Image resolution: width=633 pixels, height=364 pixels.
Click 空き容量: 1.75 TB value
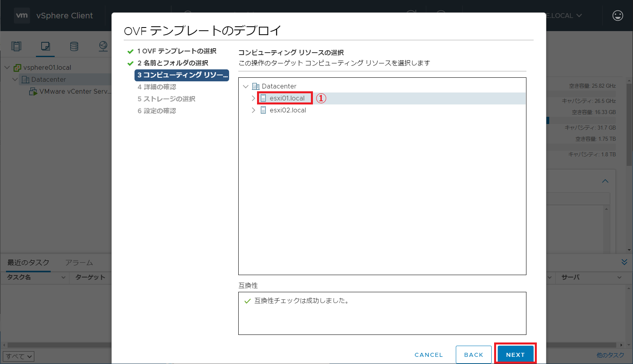595,139
